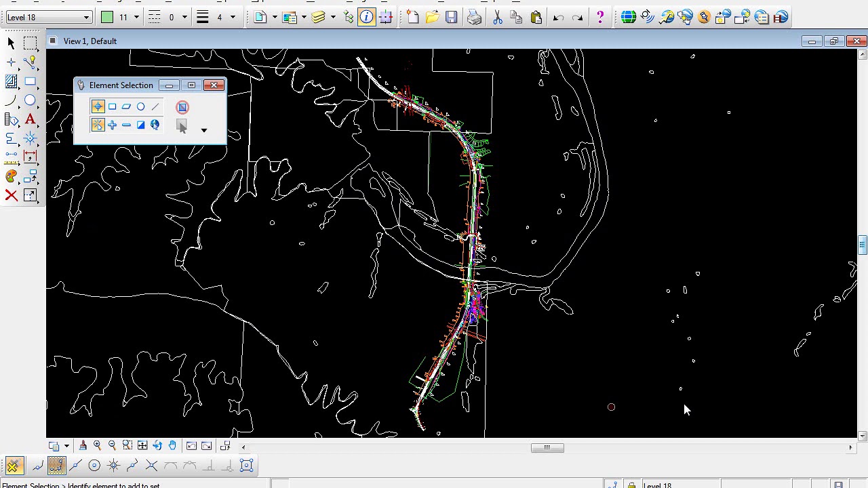This screenshot has width=868, height=488.
Task: Click the Fit View icon
Action: point(142,445)
